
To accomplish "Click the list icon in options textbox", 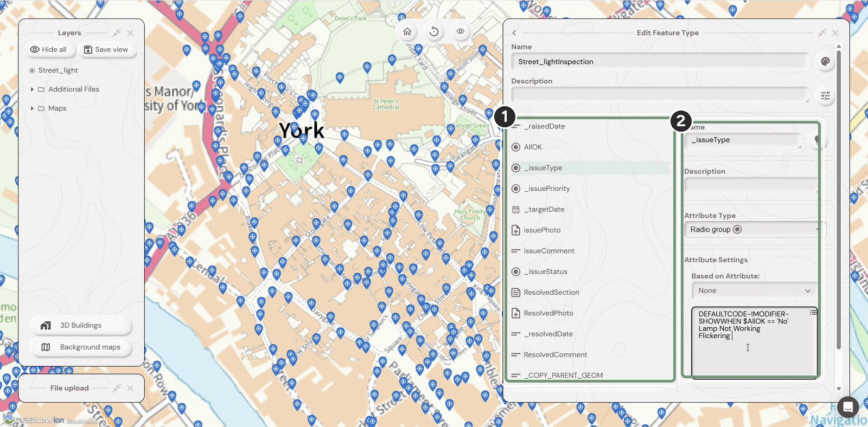I will (x=813, y=312).
